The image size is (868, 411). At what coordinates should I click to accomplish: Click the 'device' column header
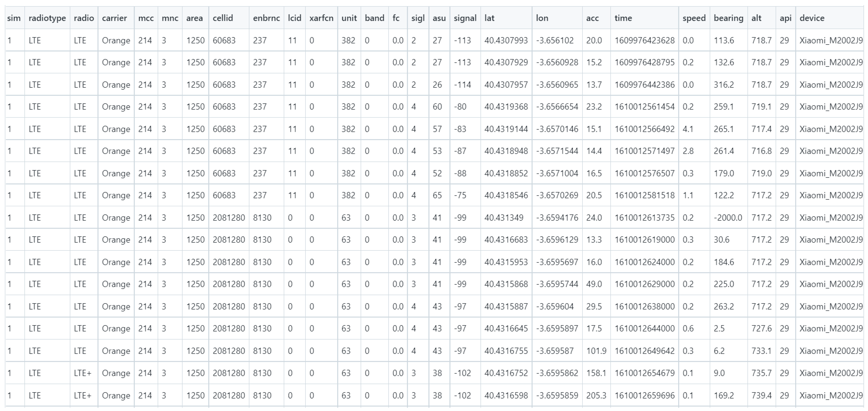812,18
